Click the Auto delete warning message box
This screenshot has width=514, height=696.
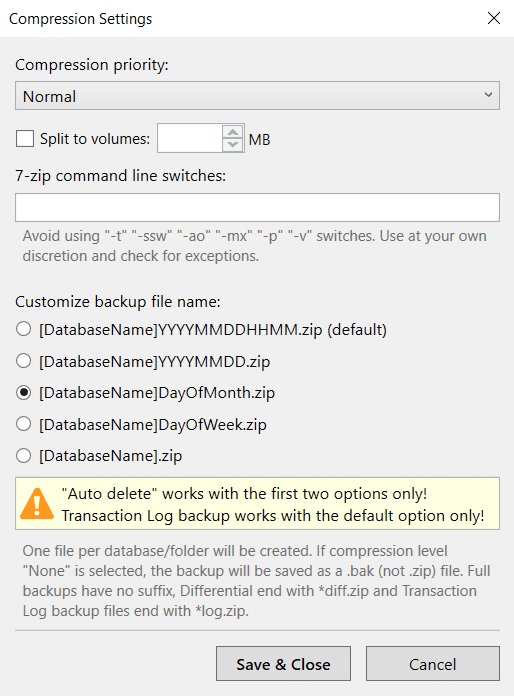click(257, 503)
